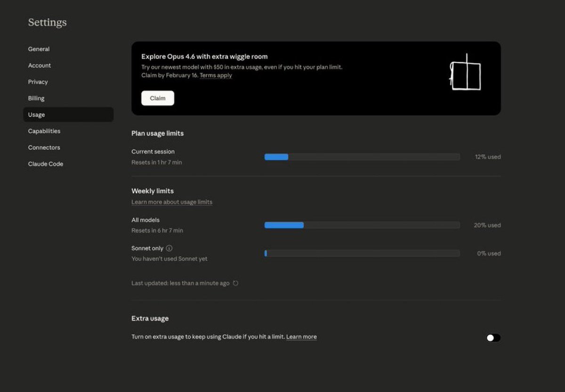
Task: Open Learn more about usage limits
Action: pos(172,202)
